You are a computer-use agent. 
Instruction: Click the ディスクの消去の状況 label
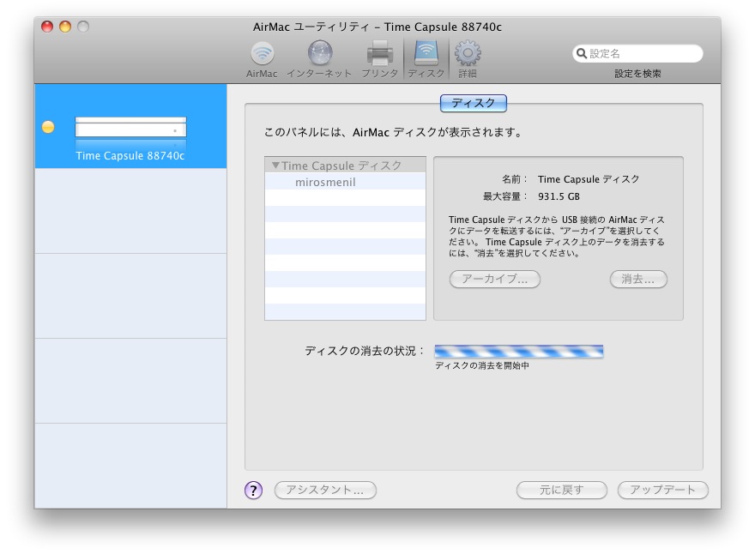tap(365, 352)
